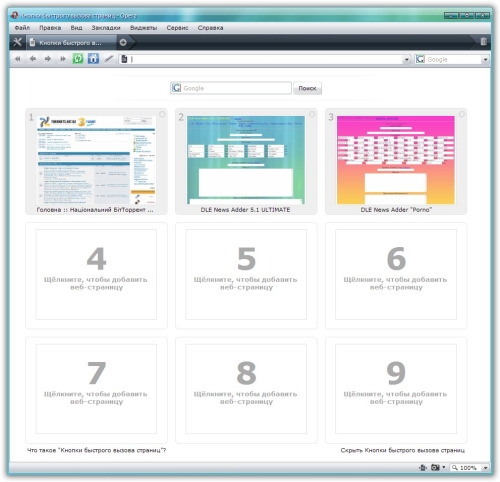Click the Back arrow in toolbar
This screenshot has width=500, height=482.
coord(33,59)
